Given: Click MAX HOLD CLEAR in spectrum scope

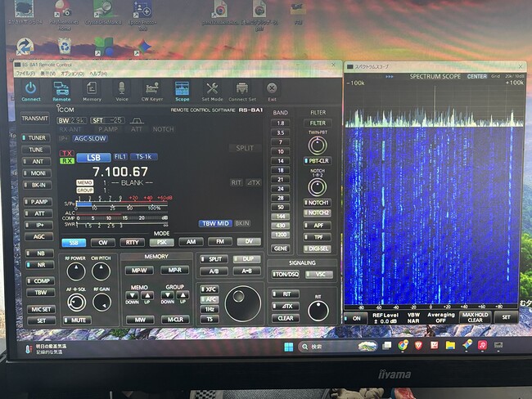Looking at the screenshot, I should click(x=475, y=317).
